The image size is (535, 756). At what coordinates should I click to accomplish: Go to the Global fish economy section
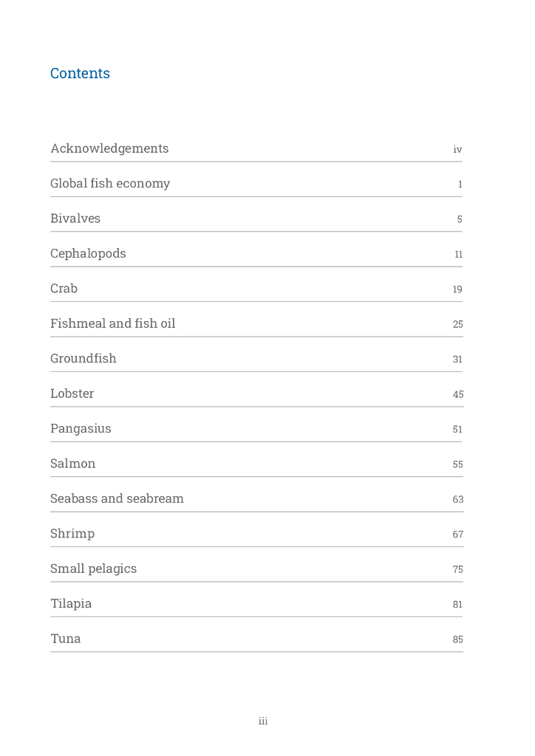click(110, 184)
